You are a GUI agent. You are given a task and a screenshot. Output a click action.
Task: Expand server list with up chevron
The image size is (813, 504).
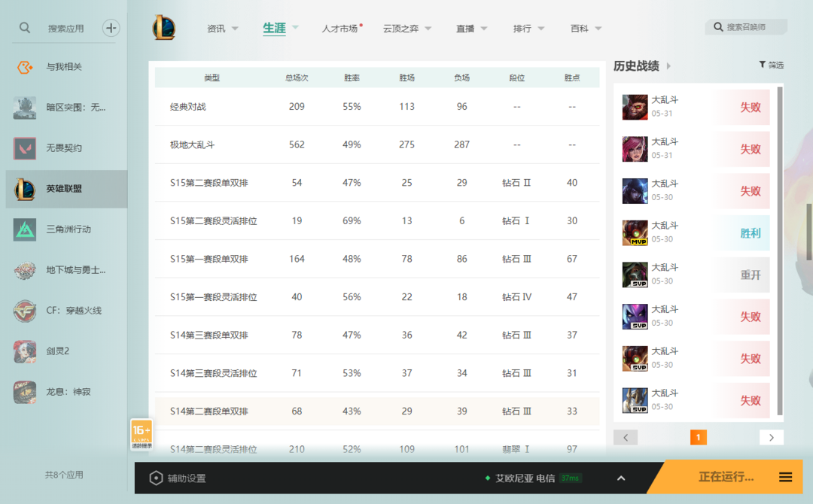coord(621,478)
